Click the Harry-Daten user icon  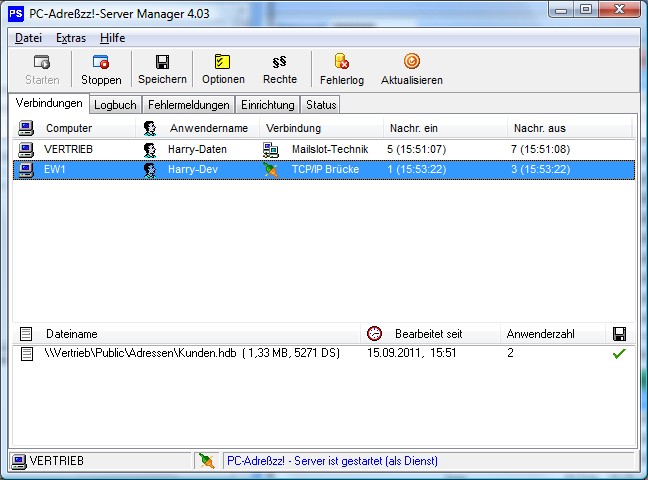pyautogui.click(x=150, y=150)
